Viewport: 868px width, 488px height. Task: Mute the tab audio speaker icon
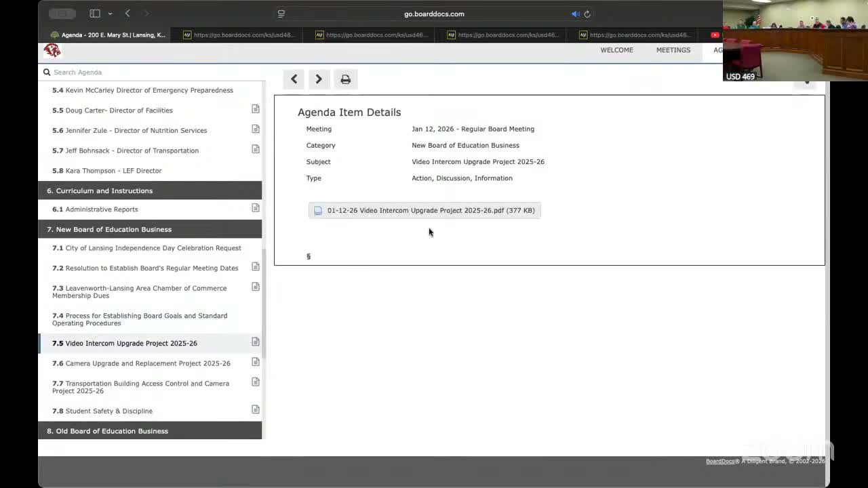[x=575, y=14]
